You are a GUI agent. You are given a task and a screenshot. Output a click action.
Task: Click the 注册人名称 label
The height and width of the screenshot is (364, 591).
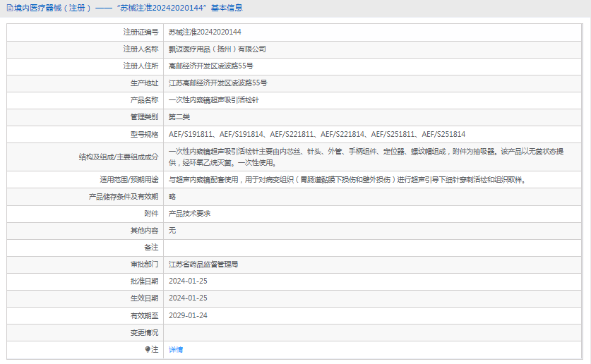[x=141, y=49]
